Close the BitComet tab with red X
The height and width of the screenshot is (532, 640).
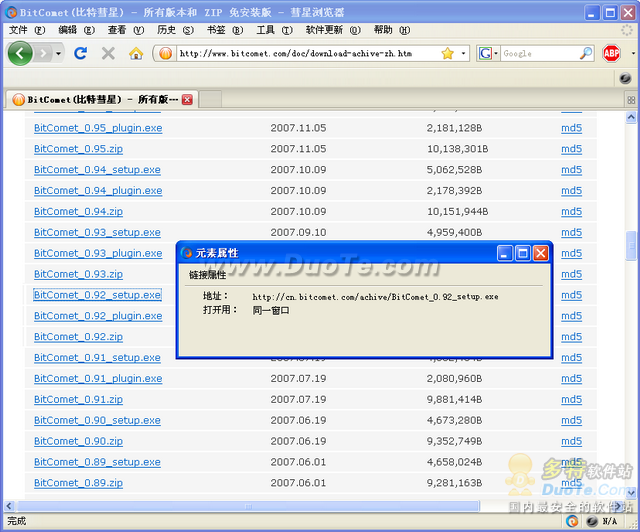tap(187, 99)
